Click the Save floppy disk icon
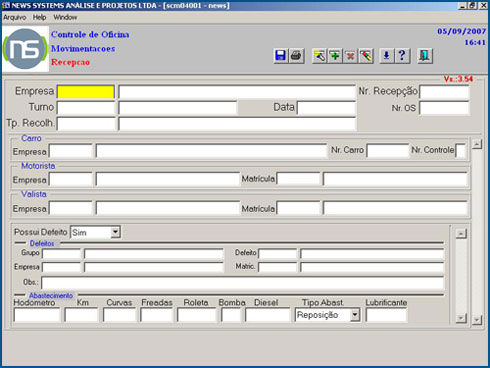 (x=280, y=56)
